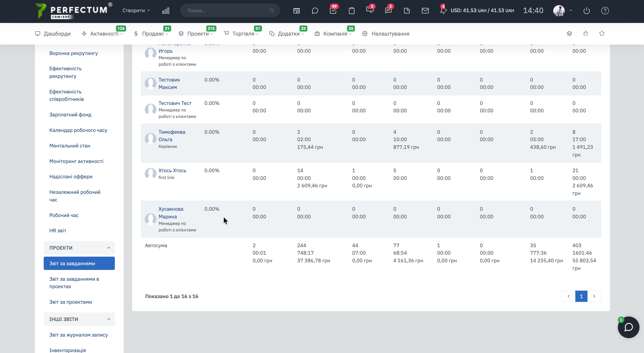644x353 pixels.
Task: Open the live chat widget button
Action: pos(628,327)
